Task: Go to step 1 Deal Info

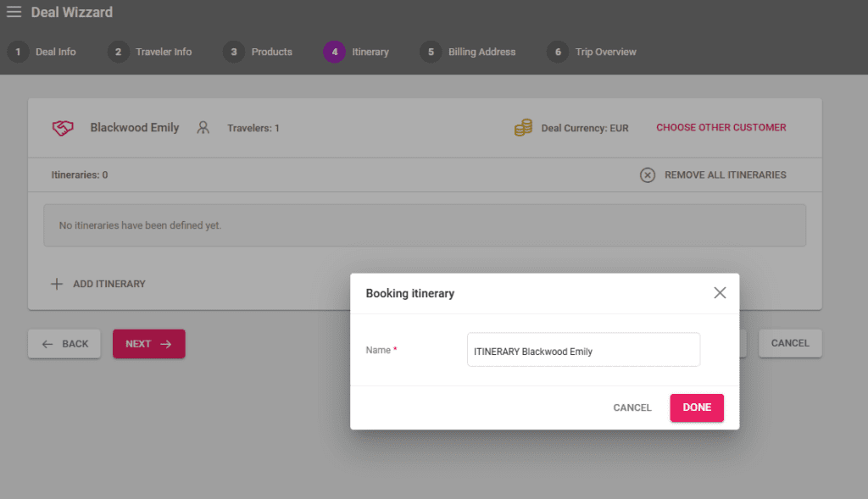Action: click(x=42, y=52)
